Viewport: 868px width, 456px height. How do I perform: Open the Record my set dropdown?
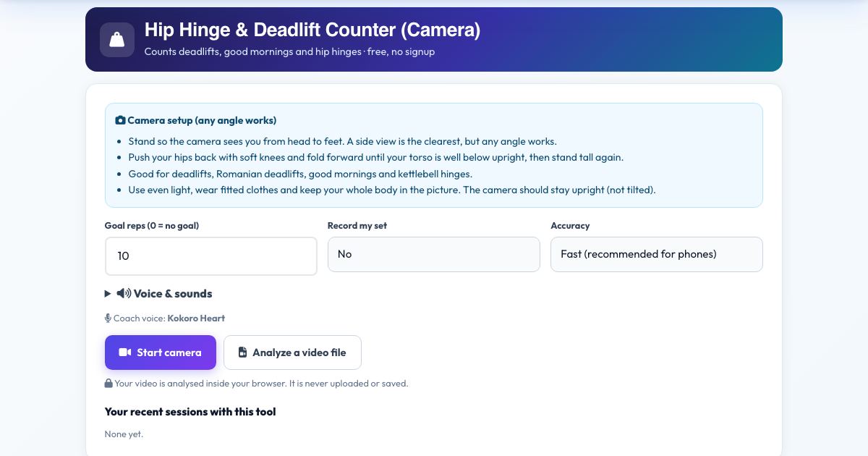[434, 254]
